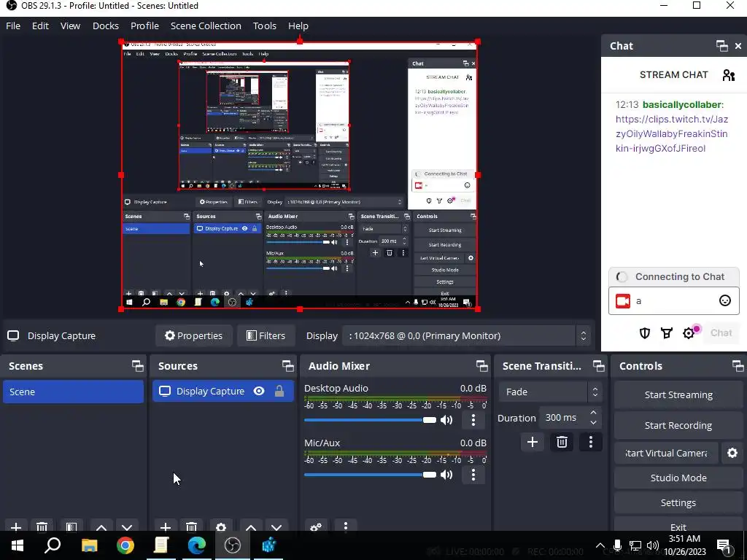747x560 pixels.
Task: Close the Chat dock
Action: tap(738, 46)
